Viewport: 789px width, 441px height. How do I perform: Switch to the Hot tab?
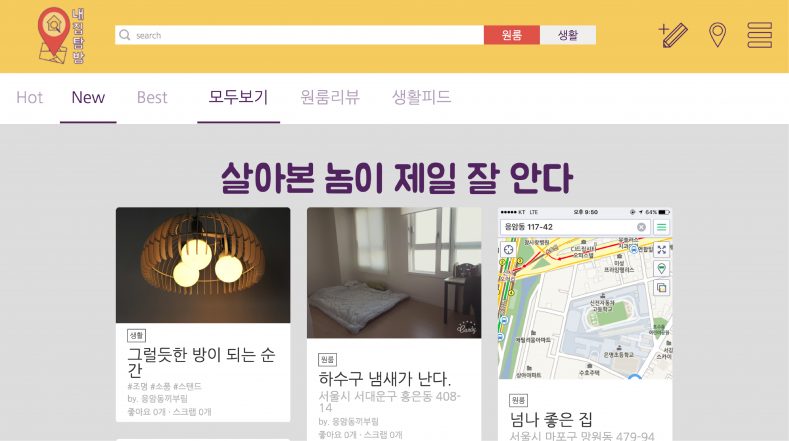pos(30,97)
